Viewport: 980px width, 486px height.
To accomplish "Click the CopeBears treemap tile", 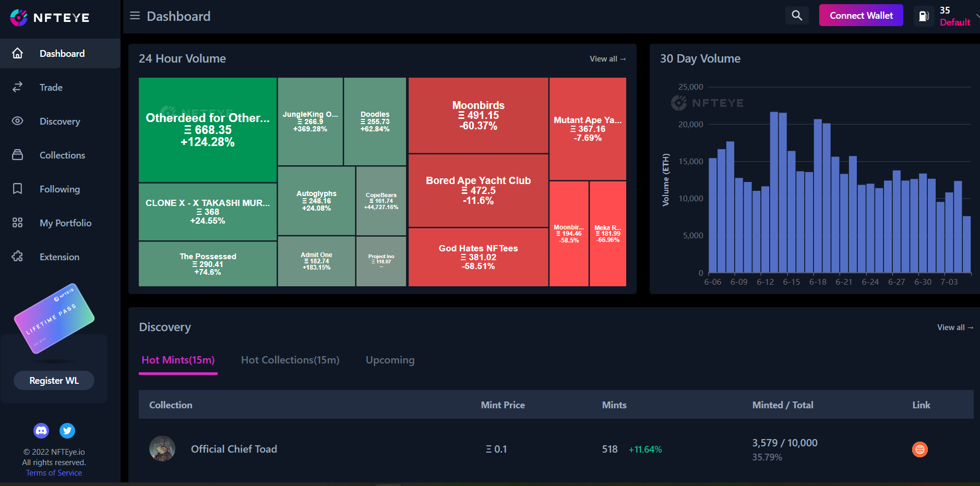I will (x=381, y=201).
